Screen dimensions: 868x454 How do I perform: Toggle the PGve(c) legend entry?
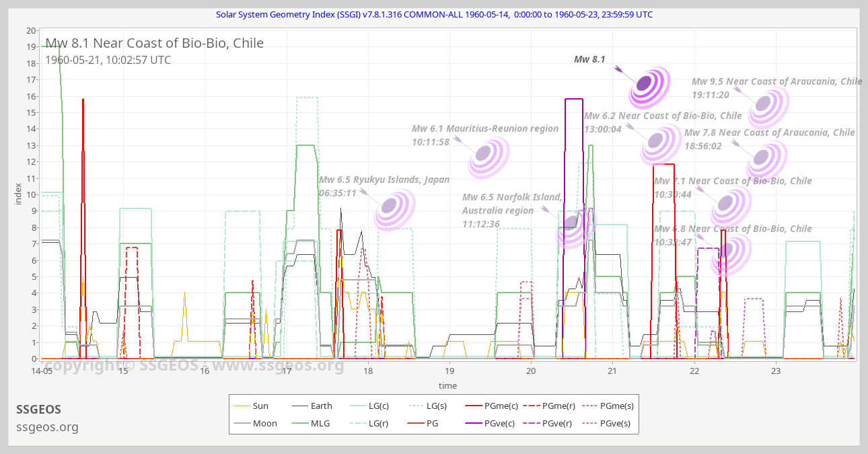pos(491,423)
